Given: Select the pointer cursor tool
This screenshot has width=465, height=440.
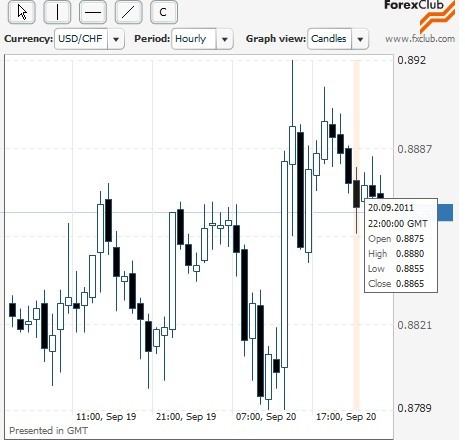Looking at the screenshot, I should [22, 12].
